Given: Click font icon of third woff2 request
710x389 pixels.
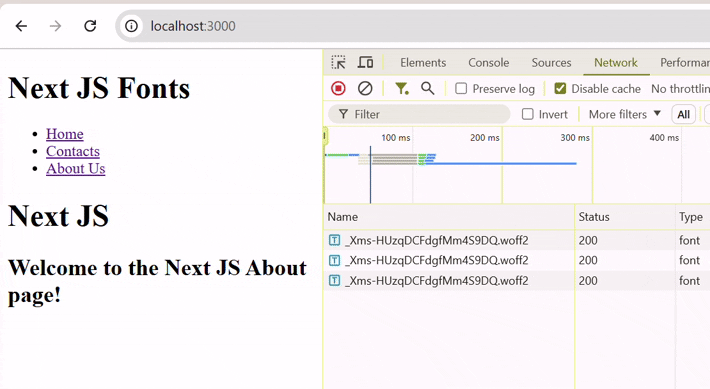Looking at the screenshot, I should (334, 280).
